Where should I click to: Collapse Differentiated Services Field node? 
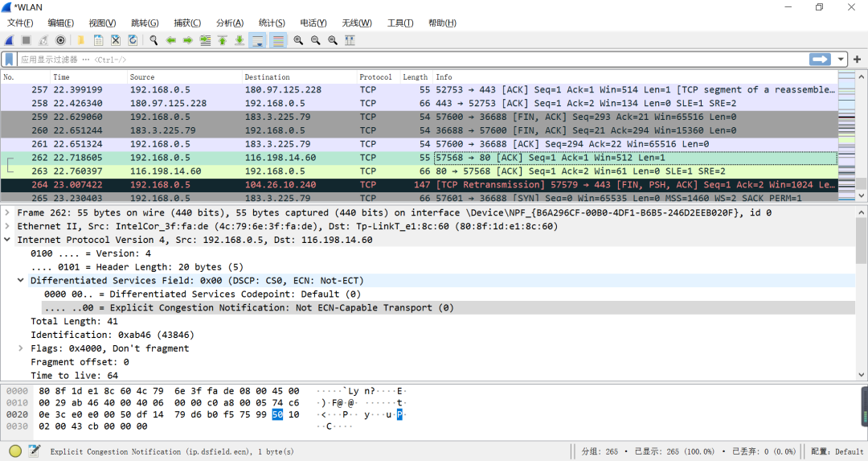20,280
